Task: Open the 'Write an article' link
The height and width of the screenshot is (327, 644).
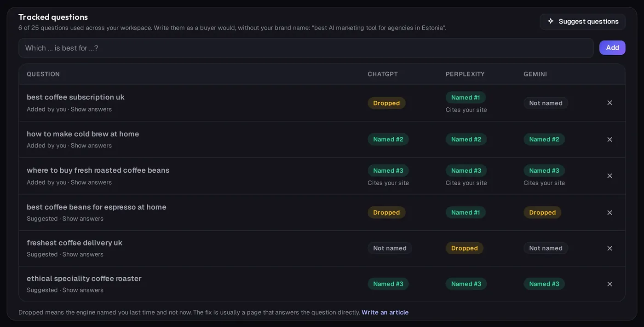Action: (385, 312)
